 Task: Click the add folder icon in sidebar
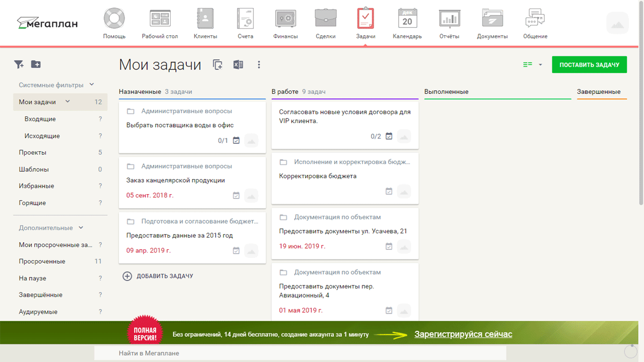tap(36, 64)
